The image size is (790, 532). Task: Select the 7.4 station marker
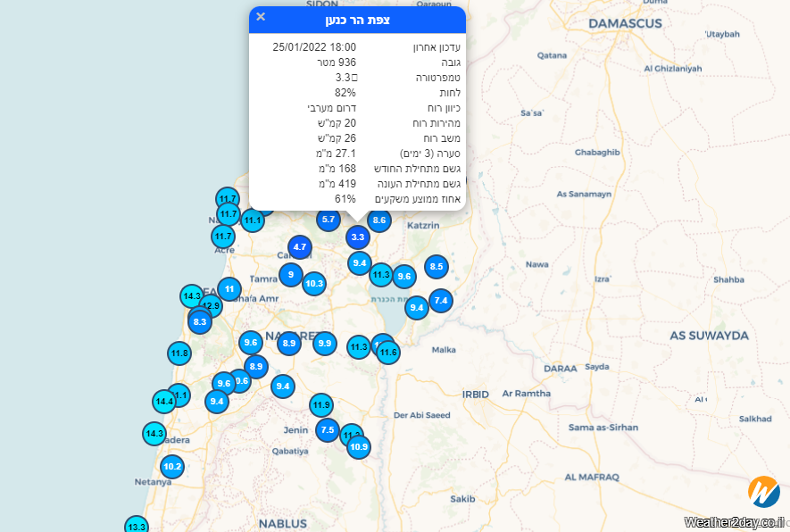[x=441, y=301]
